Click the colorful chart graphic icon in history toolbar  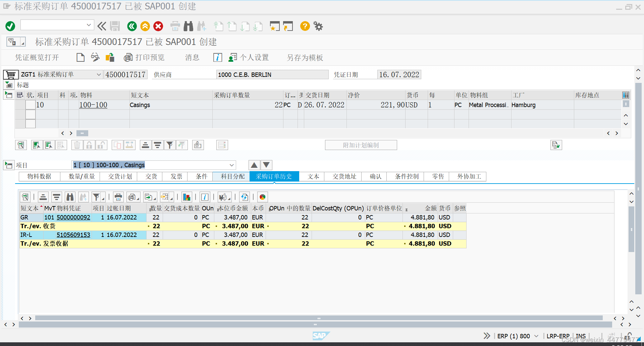(x=187, y=197)
